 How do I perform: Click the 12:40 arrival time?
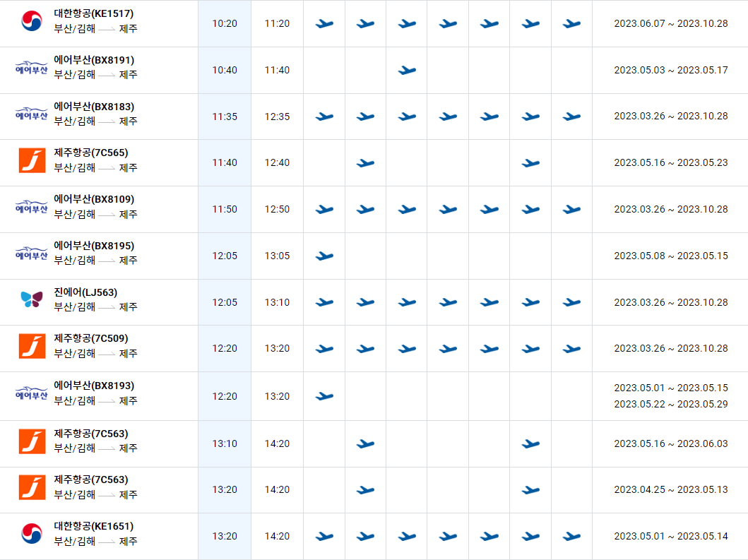click(277, 162)
